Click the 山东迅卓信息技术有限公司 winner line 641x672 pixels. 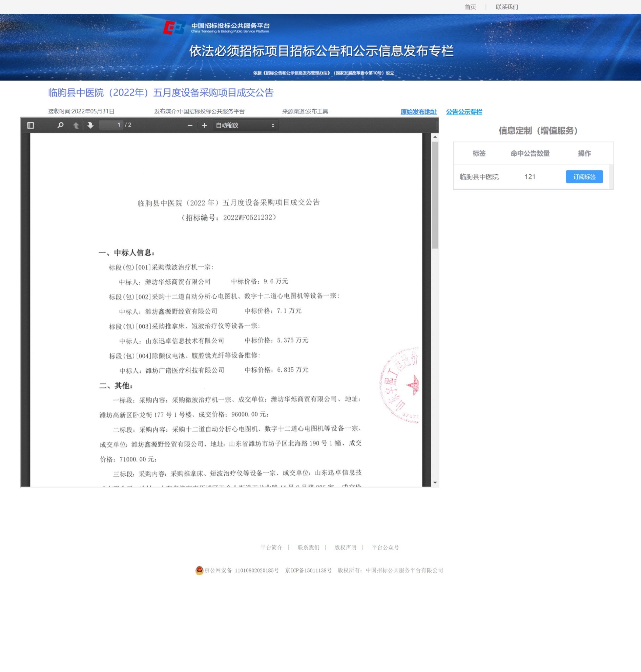pos(172,341)
